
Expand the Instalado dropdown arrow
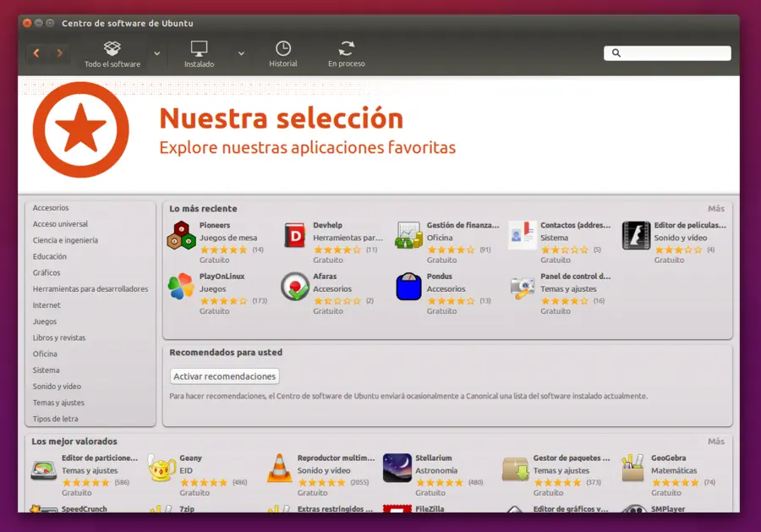[241, 53]
